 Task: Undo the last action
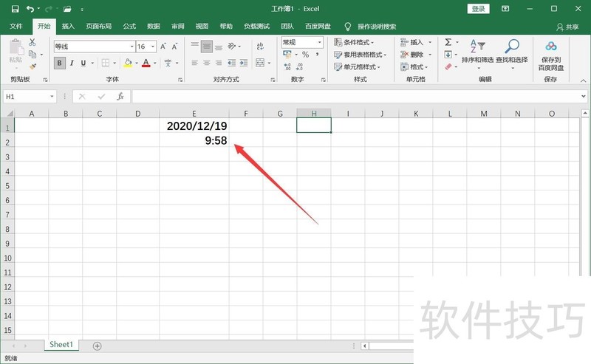point(30,9)
